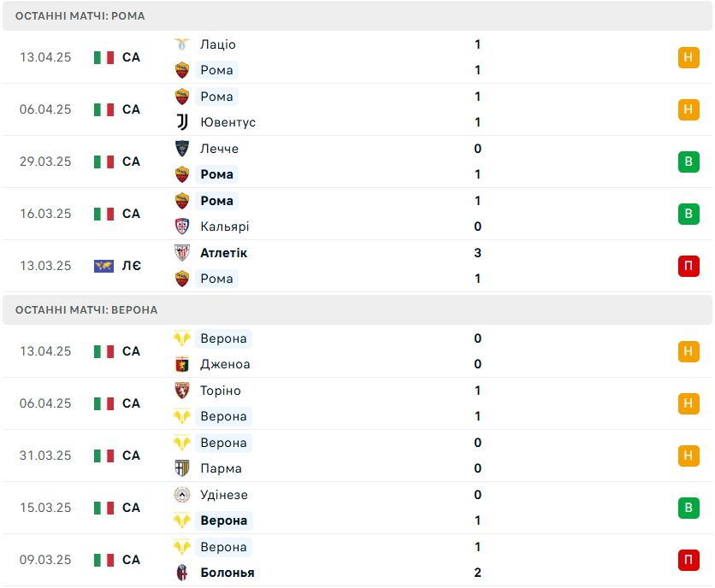The width and height of the screenshot is (715, 588).
Task: Click the Juventus logo icon
Action: point(182,122)
